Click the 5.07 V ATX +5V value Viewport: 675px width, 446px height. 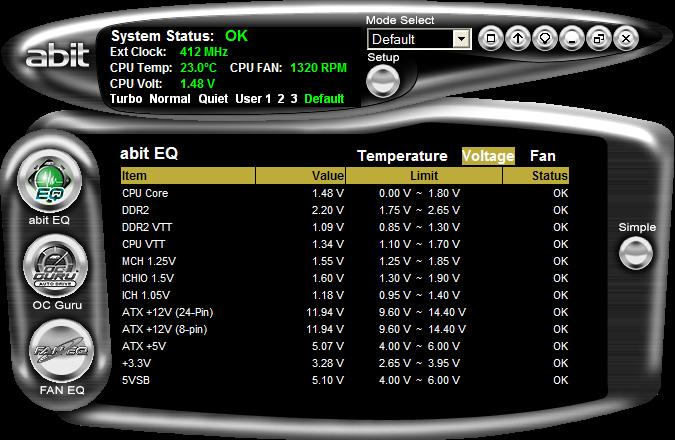[x=328, y=346]
